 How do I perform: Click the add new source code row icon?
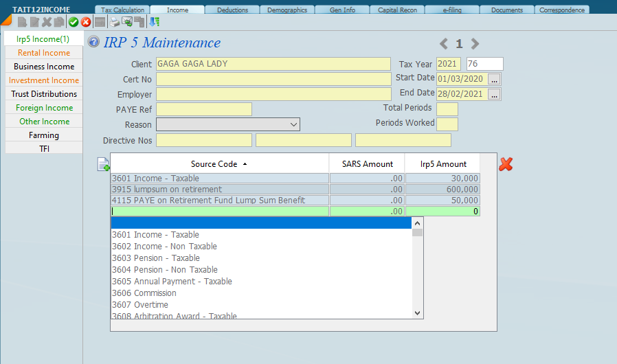click(103, 164)
